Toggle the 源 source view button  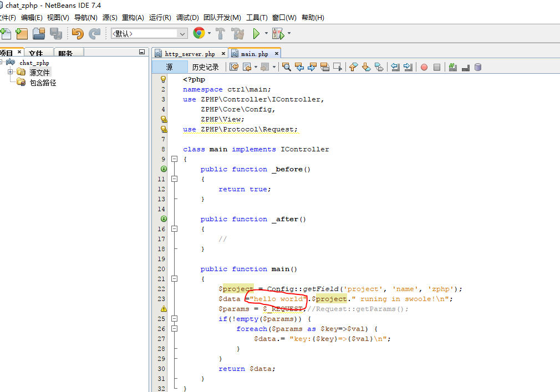click(x=170, y=67)
